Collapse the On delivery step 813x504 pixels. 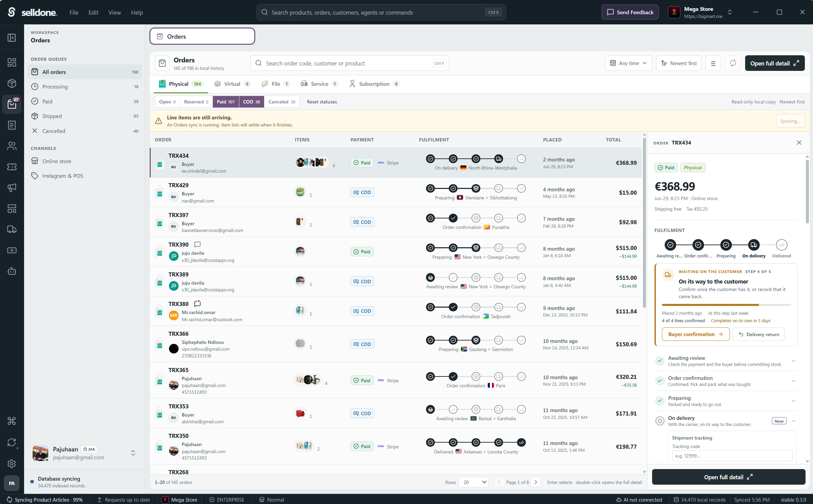pyautogui.click(x=794, y=421)
